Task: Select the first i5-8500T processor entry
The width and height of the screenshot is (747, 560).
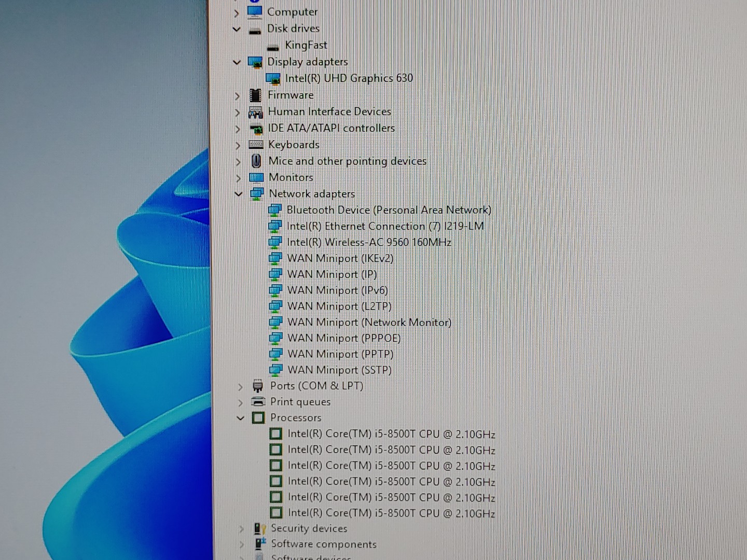Action: [x=391, y=434]
